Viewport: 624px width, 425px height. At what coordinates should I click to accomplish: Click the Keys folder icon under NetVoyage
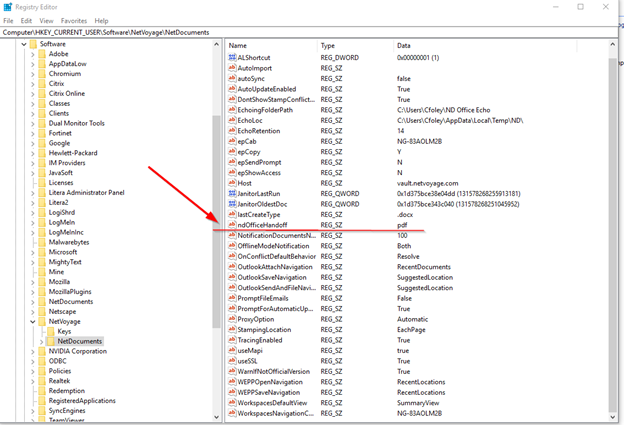[x=51, y=331]
